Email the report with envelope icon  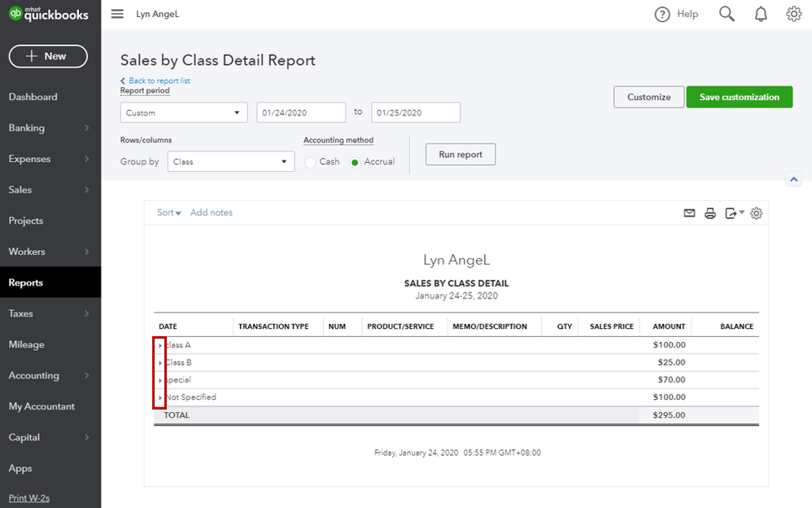(x=689, y=213)
